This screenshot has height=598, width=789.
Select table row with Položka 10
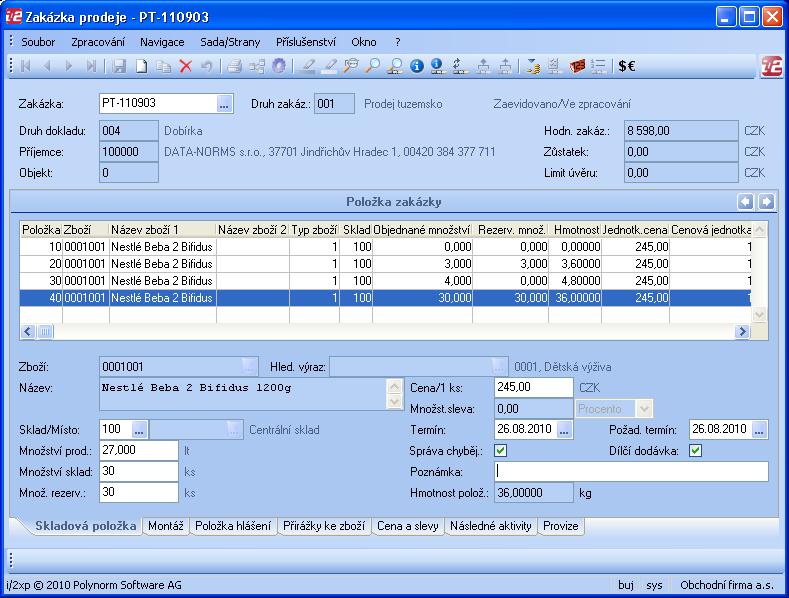click(386, 247)
